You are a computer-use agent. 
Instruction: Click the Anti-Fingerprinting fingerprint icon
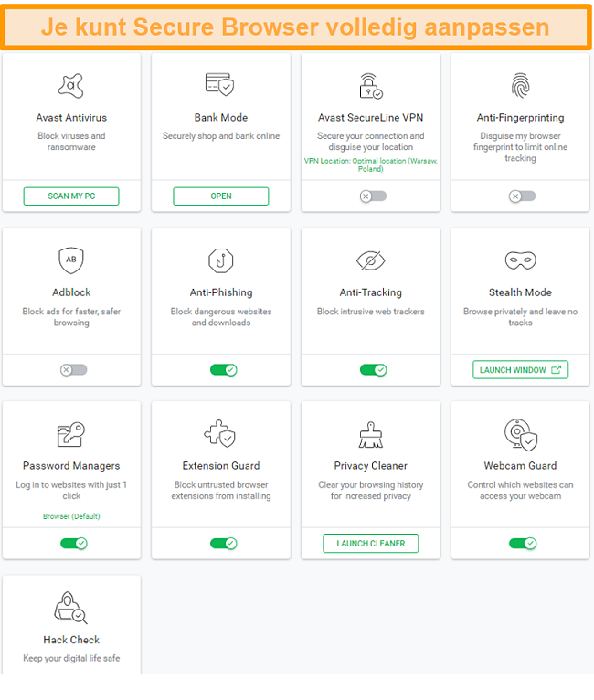(520, 85)
